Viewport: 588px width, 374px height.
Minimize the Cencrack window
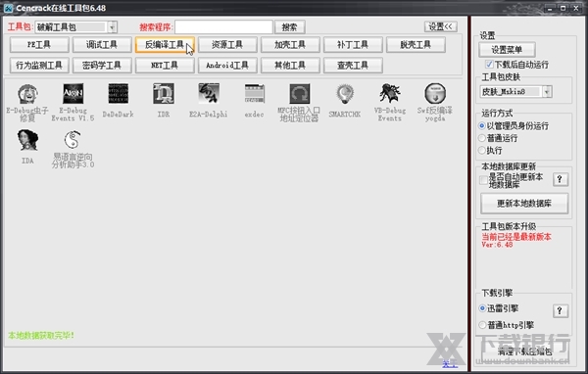click(x=550, y=8)
